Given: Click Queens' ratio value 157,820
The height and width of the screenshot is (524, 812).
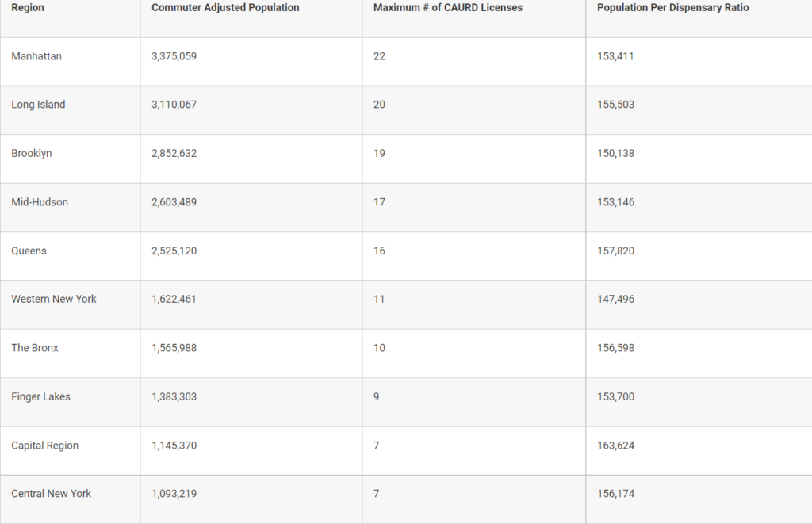Looking at the screenshot, I should [x=615, y=251].
